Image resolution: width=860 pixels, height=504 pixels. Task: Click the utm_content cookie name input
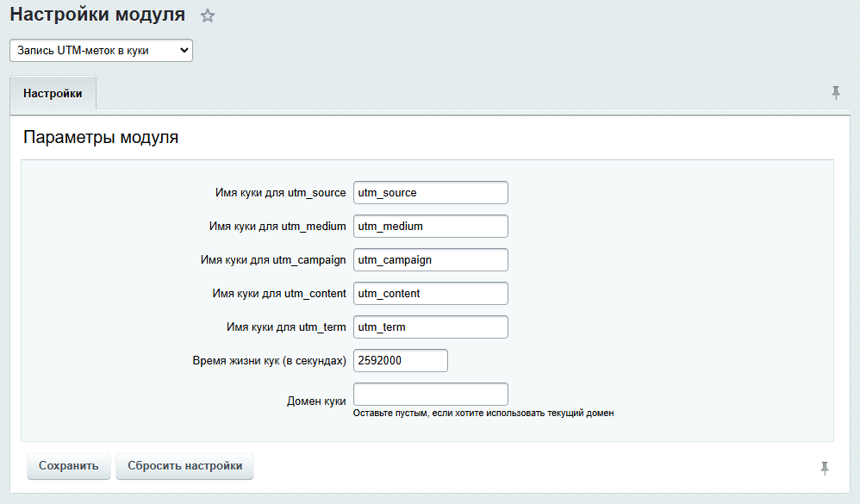click(430, 293)
